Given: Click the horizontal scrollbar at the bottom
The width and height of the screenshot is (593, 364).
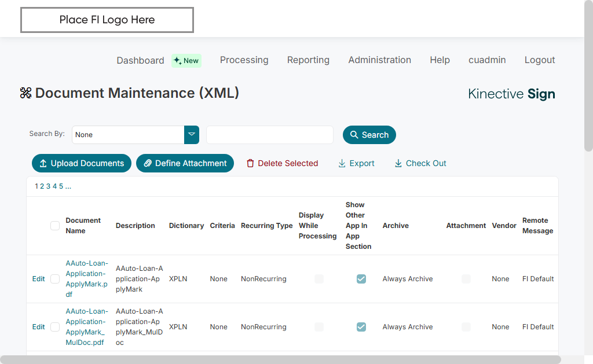Looking at the screenshot, I should point(280,359).
